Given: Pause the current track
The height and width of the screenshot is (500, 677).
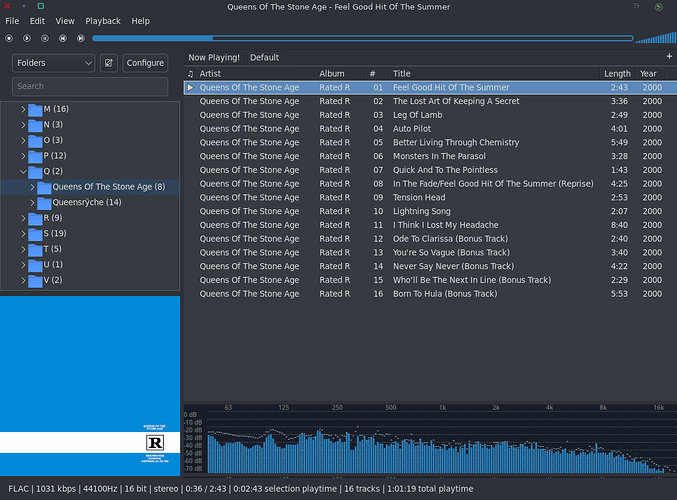Looking at the screenshot, I should (x=46, y=39).
